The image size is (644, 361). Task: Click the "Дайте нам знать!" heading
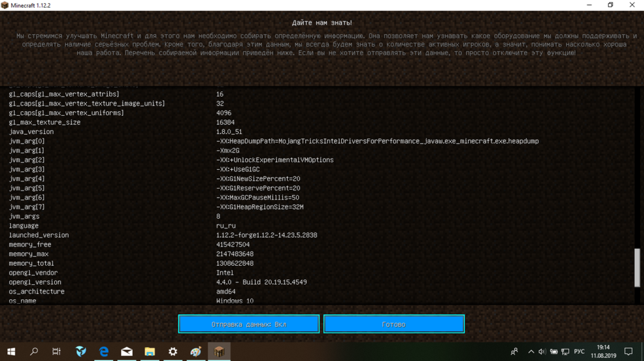(x=322, y=23)
